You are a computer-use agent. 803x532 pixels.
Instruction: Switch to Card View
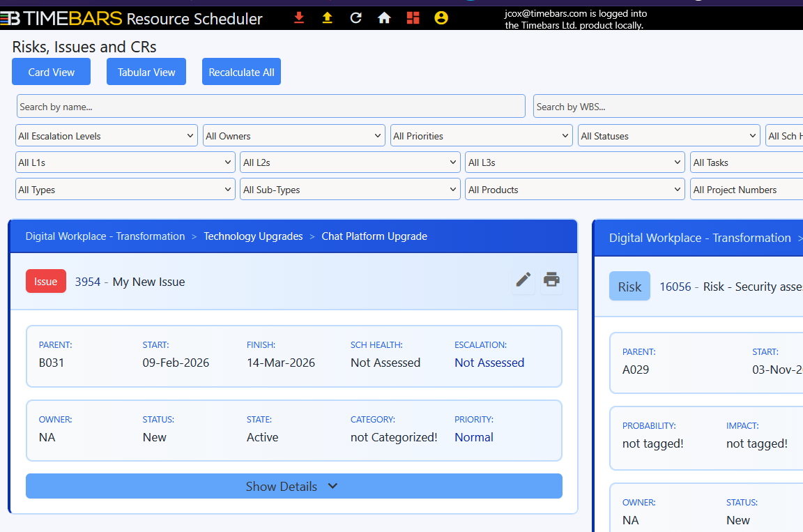click(x=51, y=72)
